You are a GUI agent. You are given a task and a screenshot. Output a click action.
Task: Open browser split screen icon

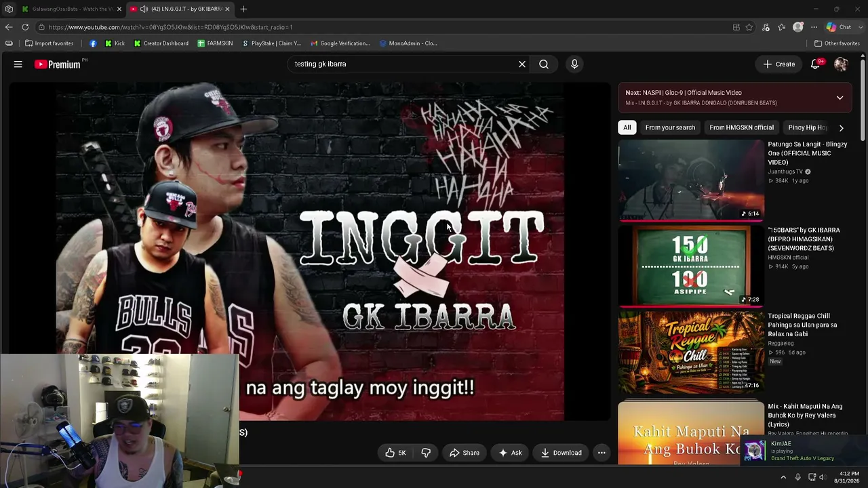(736, 27)
